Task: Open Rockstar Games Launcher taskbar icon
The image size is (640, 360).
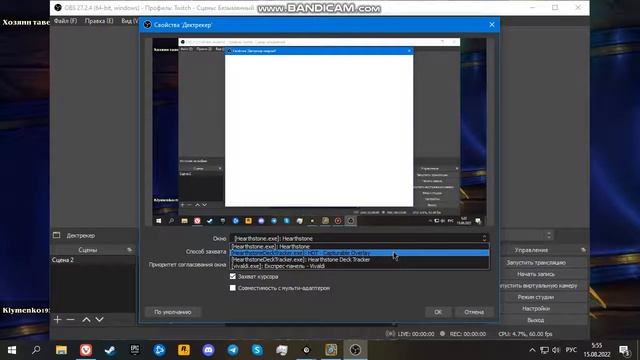Action: pyautogui.click(x=184, y=350)
